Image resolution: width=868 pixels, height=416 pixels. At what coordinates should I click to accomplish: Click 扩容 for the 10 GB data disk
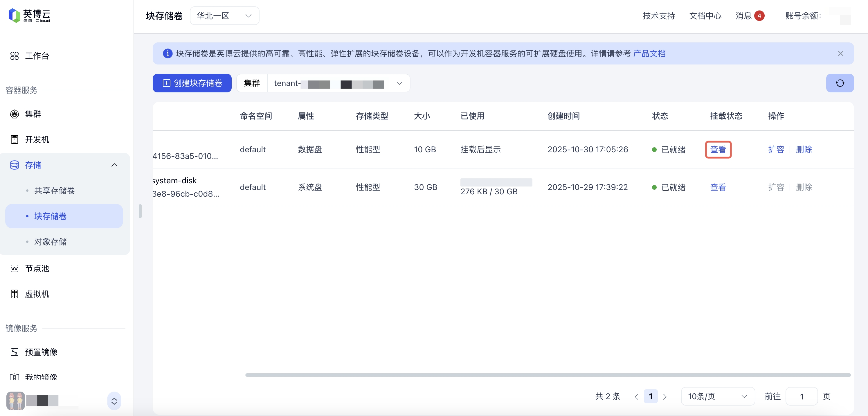point(776,149)
